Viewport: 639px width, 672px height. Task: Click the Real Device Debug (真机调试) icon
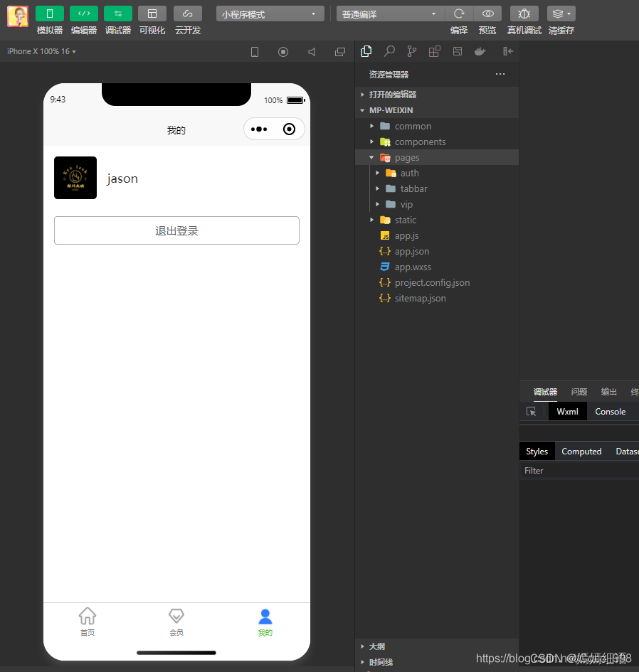point(524,14)
